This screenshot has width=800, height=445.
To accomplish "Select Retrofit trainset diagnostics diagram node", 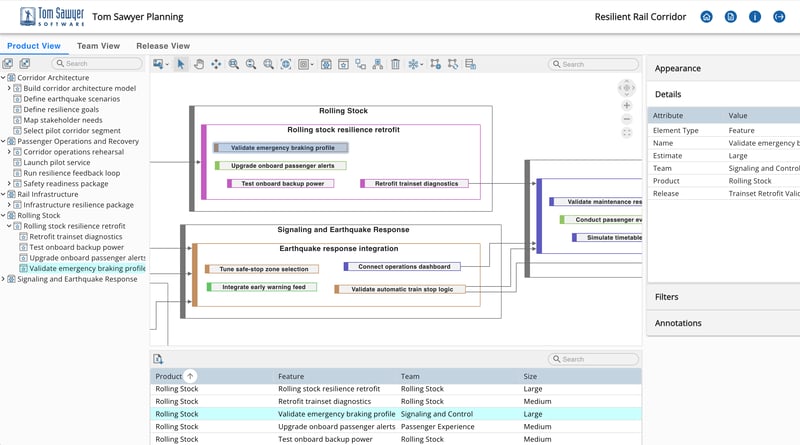I will (414, 184).
